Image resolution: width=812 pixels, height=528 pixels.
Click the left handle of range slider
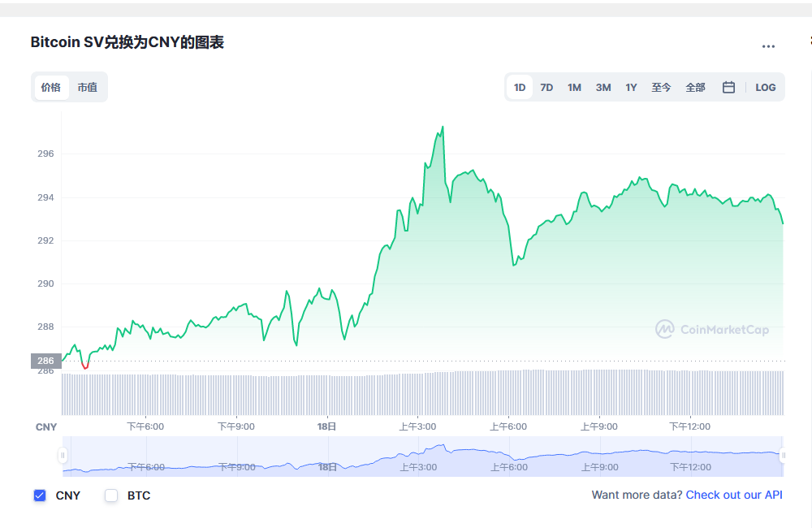pos(63,456)
